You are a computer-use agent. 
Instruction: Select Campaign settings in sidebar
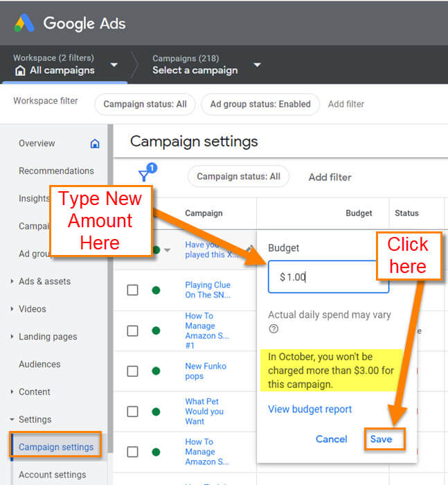click(56, 447)
